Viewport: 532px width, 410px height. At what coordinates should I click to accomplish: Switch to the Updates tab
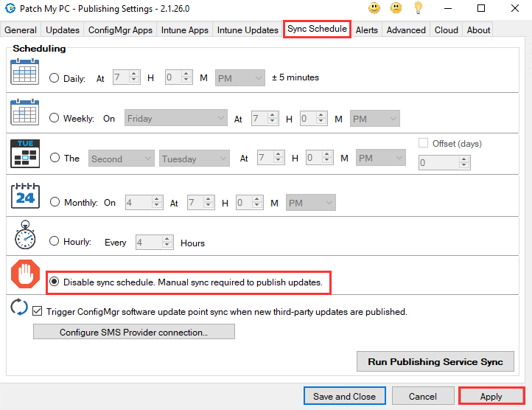coord(63,30)
